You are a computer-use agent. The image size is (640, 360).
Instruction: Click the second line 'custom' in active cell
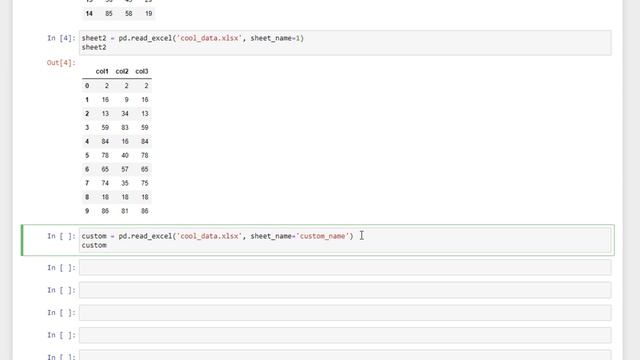click(x=94, y=245)
